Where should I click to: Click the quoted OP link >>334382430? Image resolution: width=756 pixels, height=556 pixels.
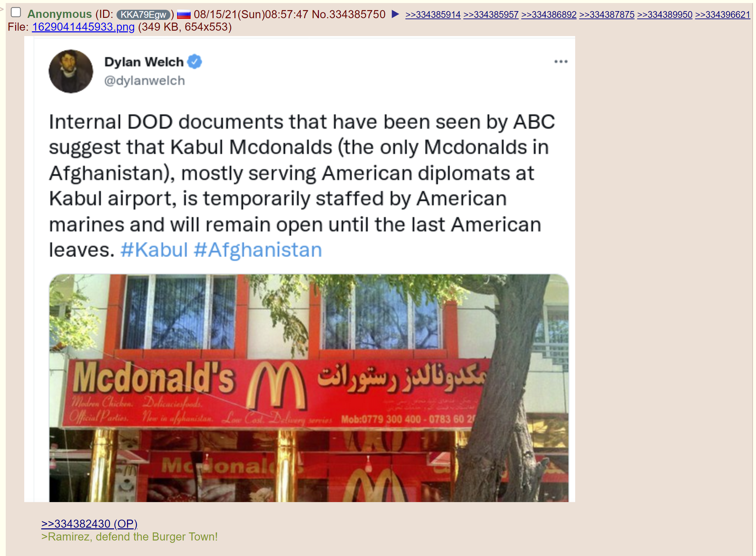(89, 524)
